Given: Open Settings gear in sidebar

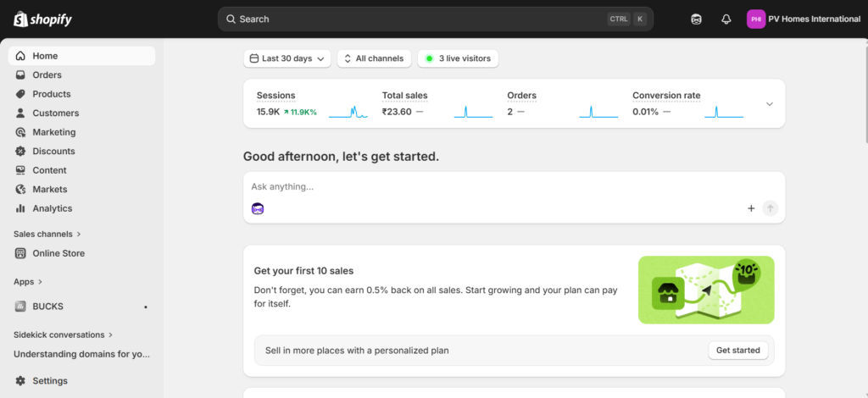Looking at the screenshot, I should pyautogui.click(x=21, y=381).
